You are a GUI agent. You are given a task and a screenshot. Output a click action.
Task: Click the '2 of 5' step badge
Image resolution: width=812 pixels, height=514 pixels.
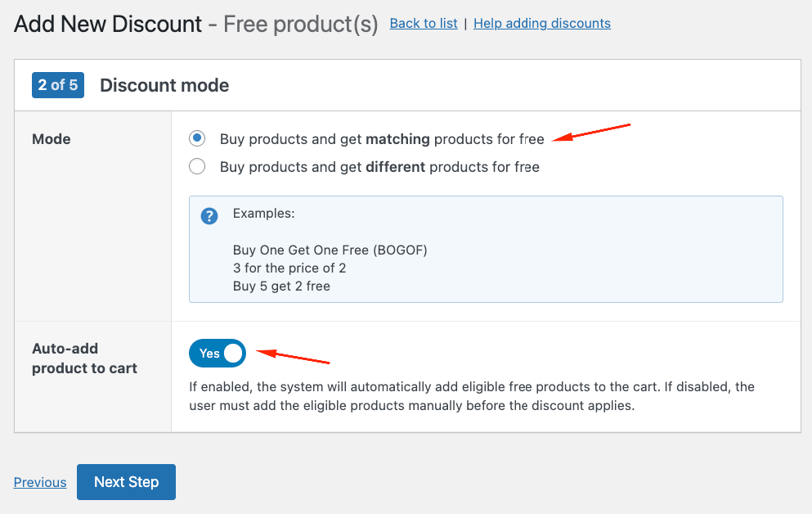point(57,84)
